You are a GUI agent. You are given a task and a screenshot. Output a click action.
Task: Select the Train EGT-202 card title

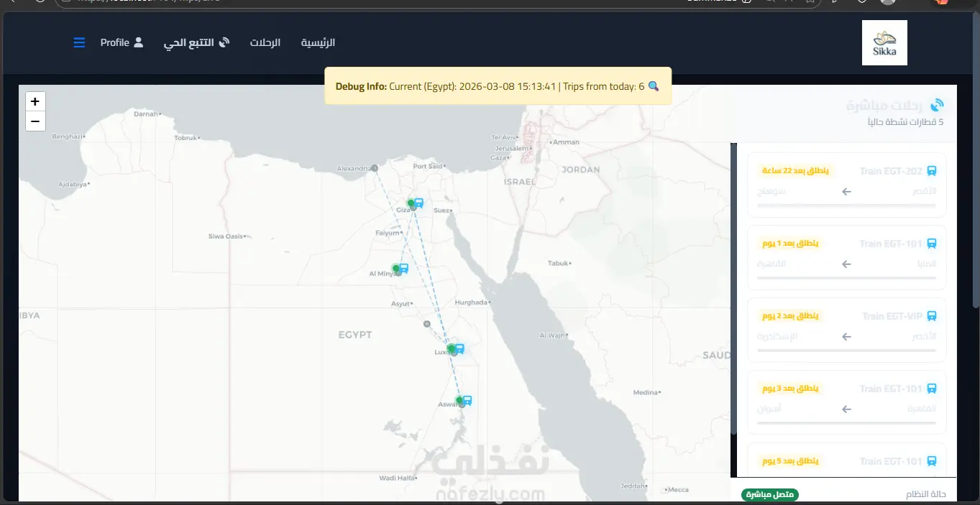tap(891, 171)
